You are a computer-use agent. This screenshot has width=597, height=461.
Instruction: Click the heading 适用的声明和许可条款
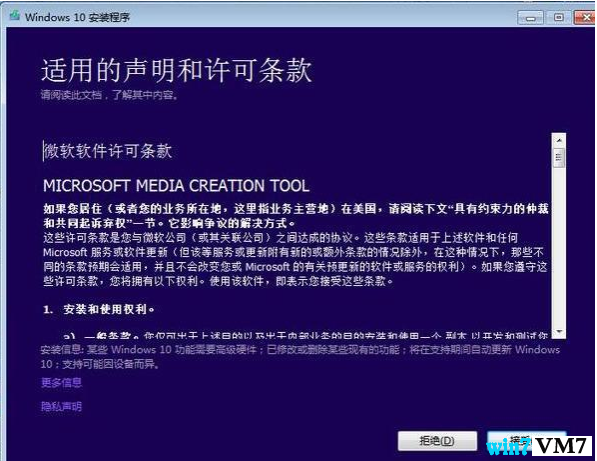[176, 70]
